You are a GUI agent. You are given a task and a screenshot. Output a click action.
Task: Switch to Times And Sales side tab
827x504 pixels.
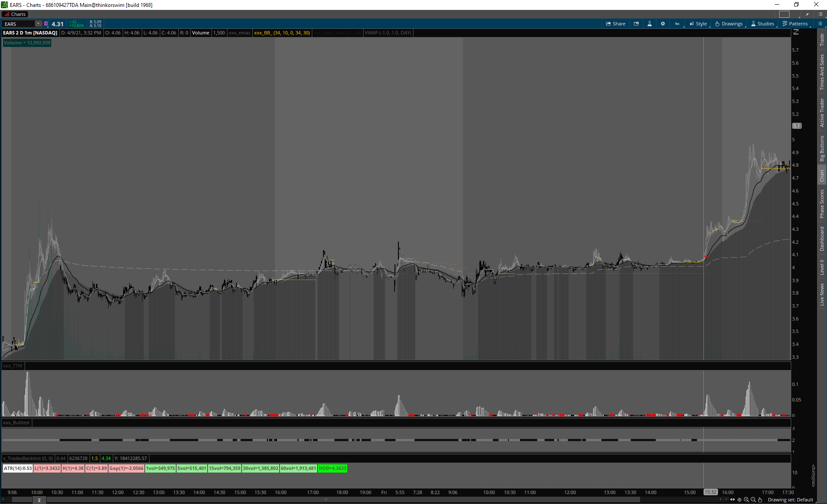[x=822, y=72]
